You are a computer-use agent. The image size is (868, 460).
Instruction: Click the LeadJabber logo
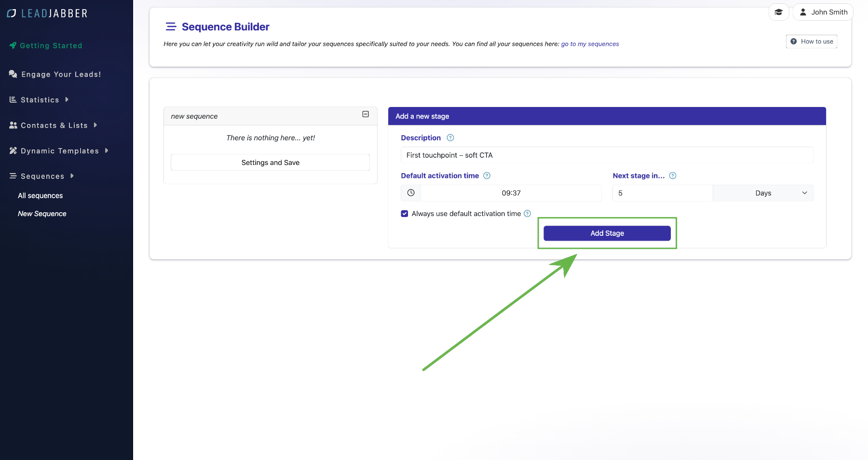point(47,14)
